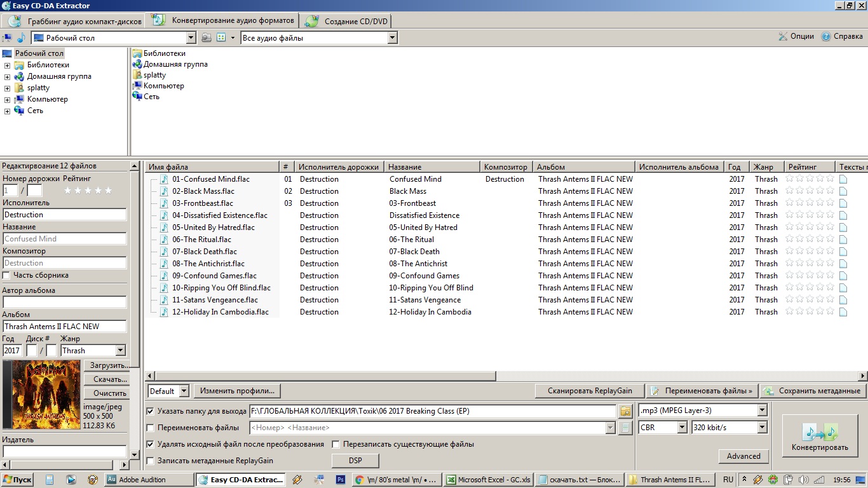Expand the Домашняя группа tree node
868x488 pixels.
pyautogui.click(x=7, y=77)
